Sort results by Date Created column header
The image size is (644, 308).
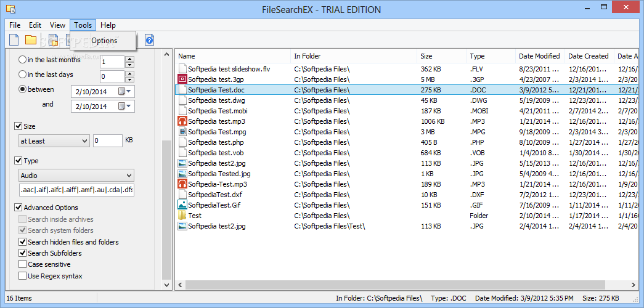click(589, 56)
